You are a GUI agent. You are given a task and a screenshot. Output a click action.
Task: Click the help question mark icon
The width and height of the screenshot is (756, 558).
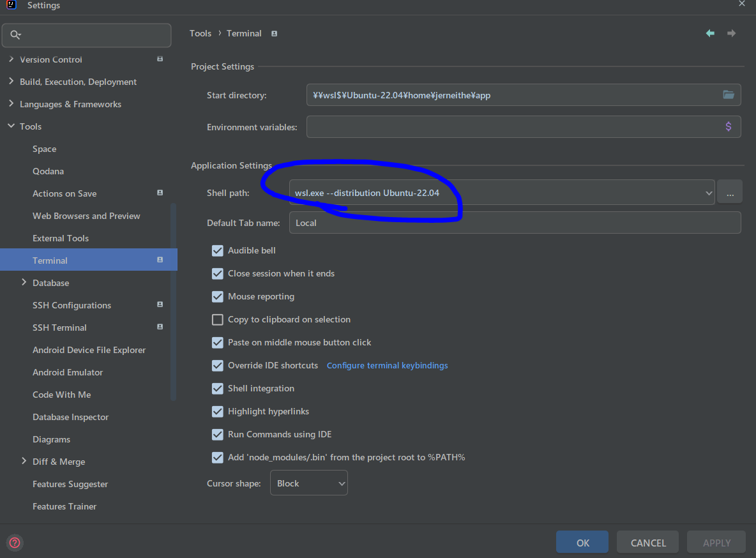pos(15,543)
